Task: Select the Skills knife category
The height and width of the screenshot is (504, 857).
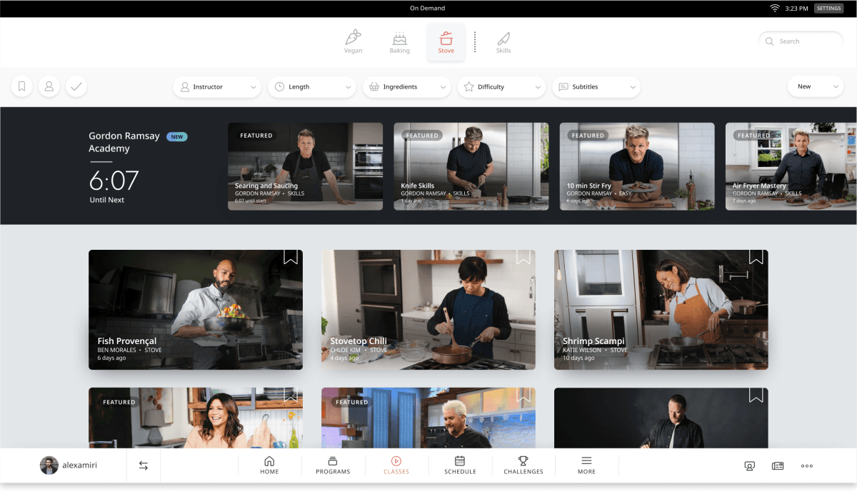Action: 503,42
